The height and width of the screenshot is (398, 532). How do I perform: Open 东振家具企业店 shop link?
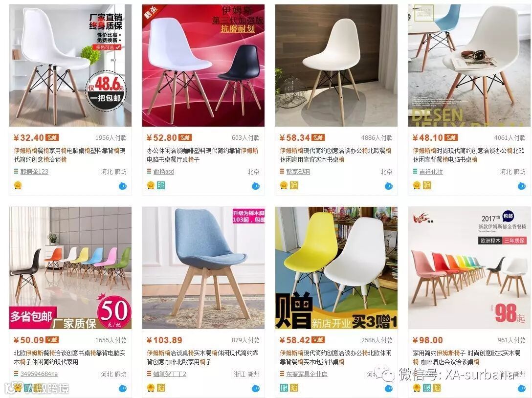[x=307, y=374]
